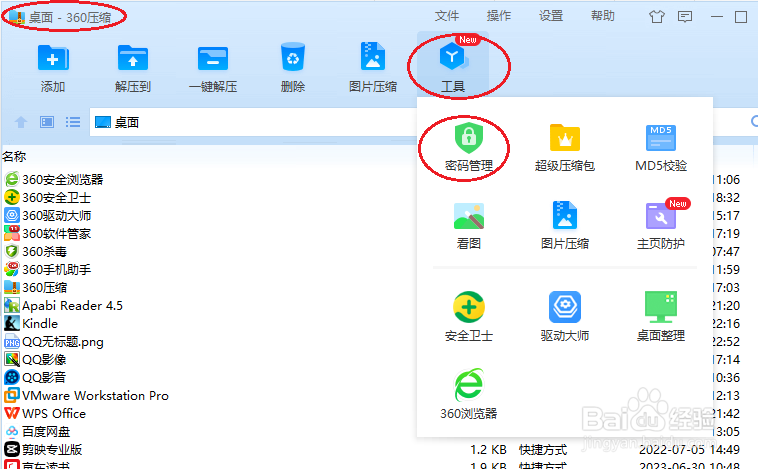Open 图片压缩 in the tools popup
Image resolution: width=758 pixels, height=469 pixels.
click(x=565, y=225)
